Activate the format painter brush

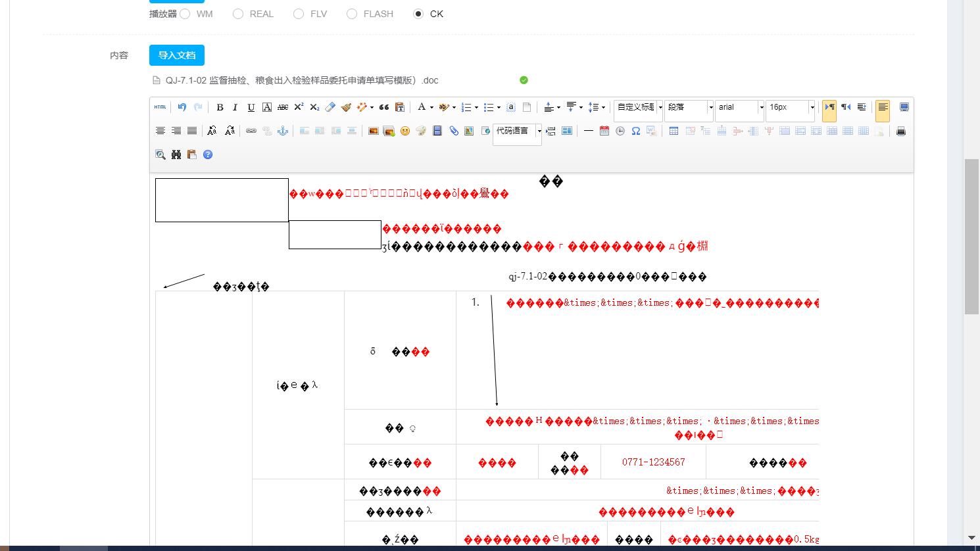pos(346,107)
